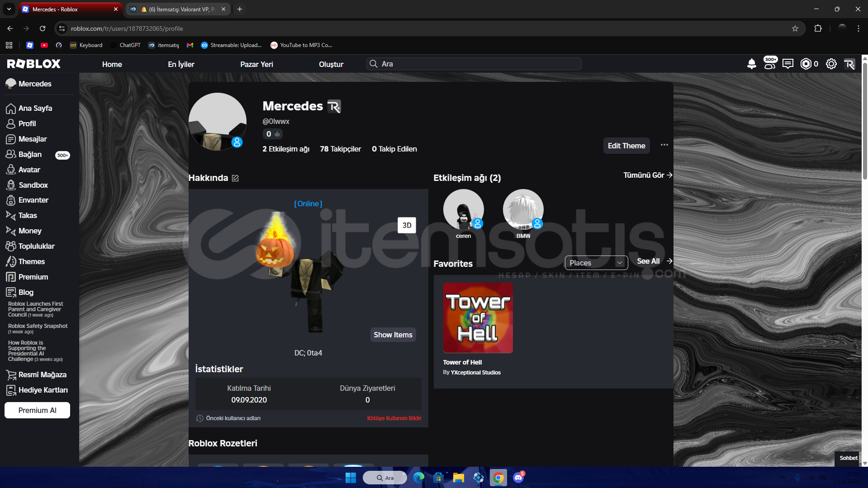Open the settings gear icon
This screenshot has height=488, width=868.
click(831, 64)
